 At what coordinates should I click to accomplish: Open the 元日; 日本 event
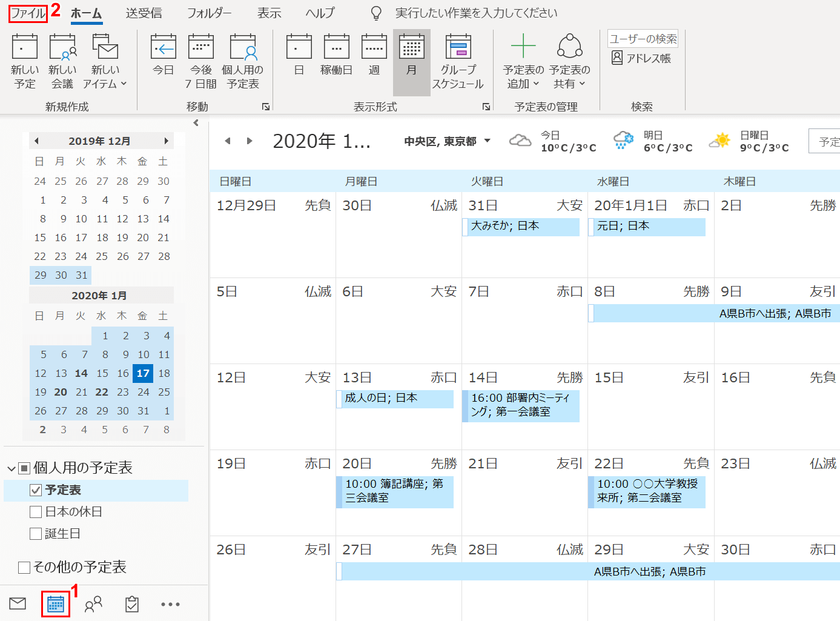point(647,227)
